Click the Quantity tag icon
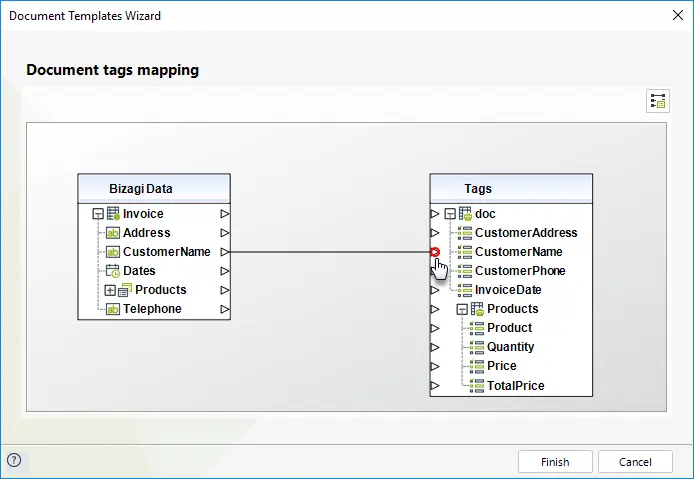The height and width of the screenshot is (479, 694). [477, 347]
